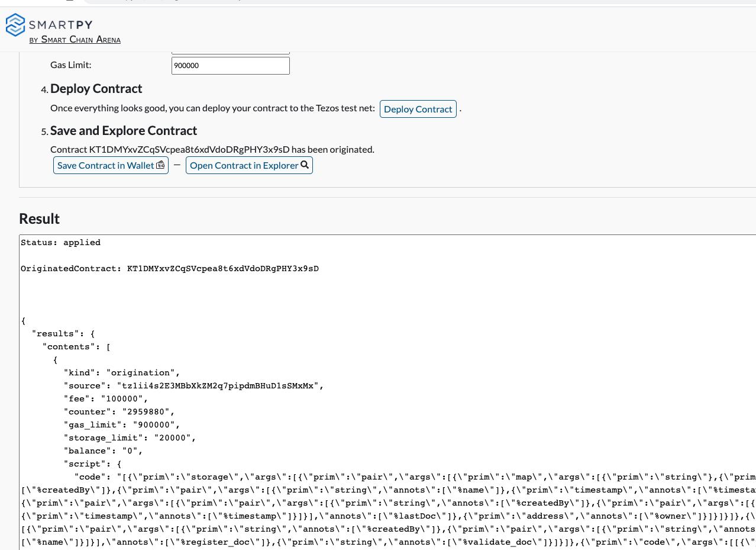Click the "fee": "100000" line
The height and width of the screenshot is (550, 756).
click(x=105, y=399)
